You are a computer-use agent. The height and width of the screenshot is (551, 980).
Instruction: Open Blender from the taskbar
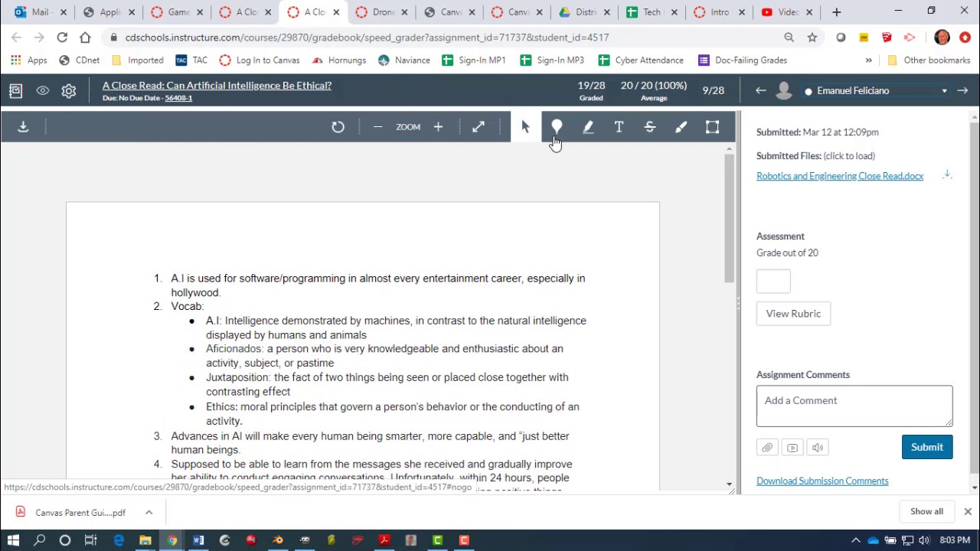pyautogui.click(x=278, y=540)
